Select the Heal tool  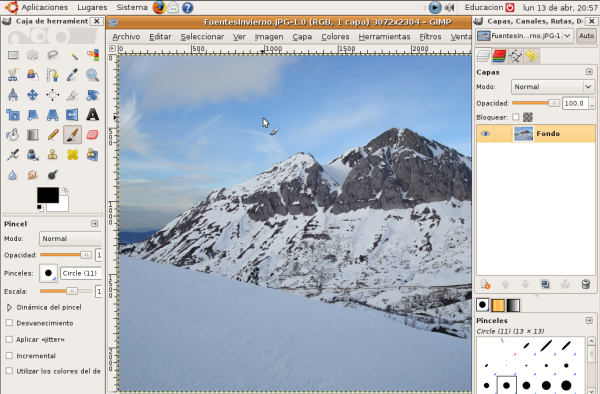click(x=72, y=155)
